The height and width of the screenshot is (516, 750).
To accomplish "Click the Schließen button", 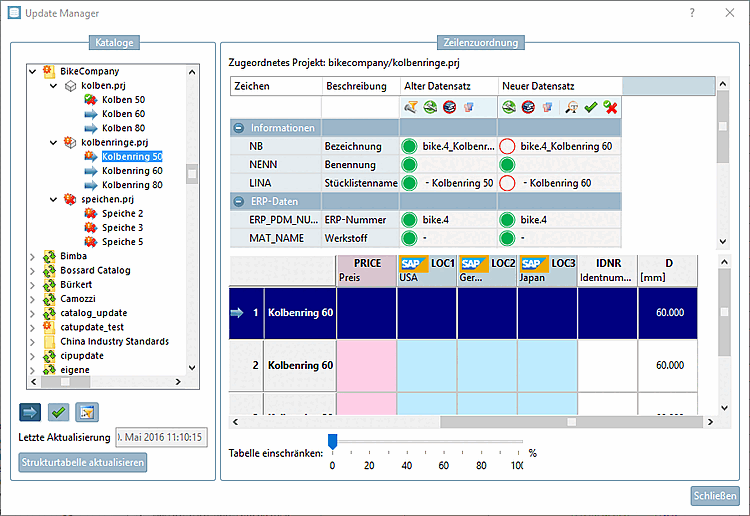I will (x=714, y=496).
